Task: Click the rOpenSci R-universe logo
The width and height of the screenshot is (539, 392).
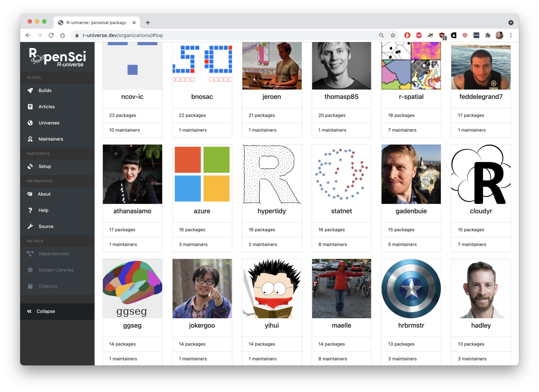Action: [x=57, y=57]
